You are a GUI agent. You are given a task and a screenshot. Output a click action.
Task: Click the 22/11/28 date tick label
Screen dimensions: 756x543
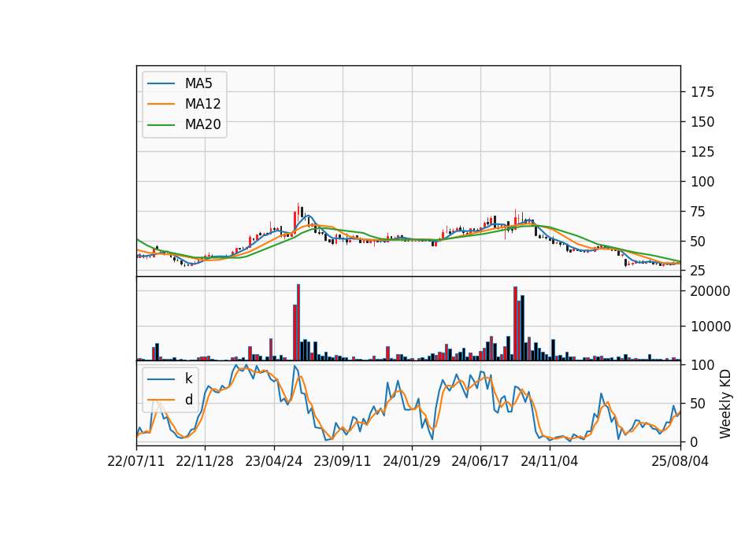click(x=205, y=461)
